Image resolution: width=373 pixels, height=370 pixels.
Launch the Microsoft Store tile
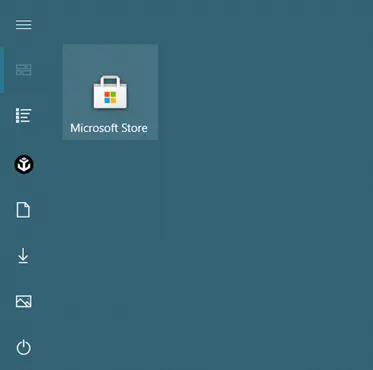point(110,92)
